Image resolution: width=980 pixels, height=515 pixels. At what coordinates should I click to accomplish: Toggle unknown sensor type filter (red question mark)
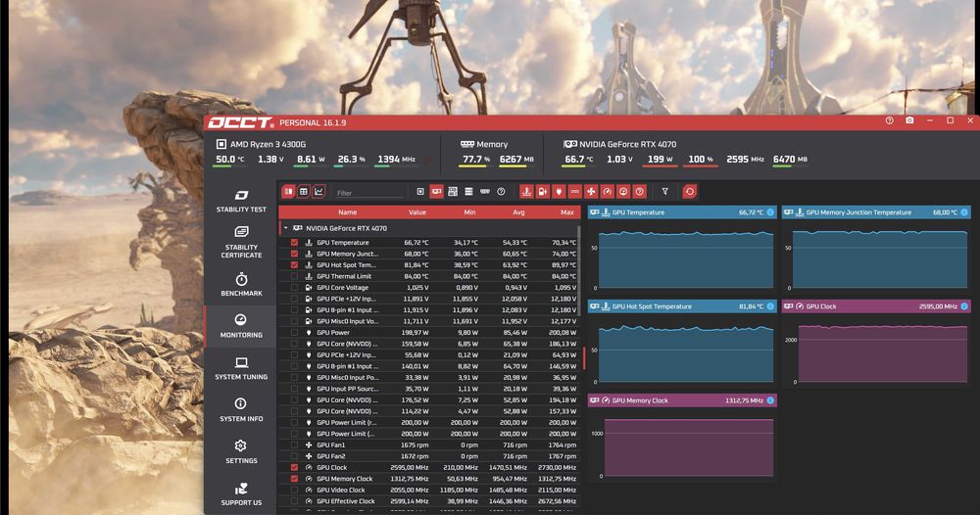[639, 192]
